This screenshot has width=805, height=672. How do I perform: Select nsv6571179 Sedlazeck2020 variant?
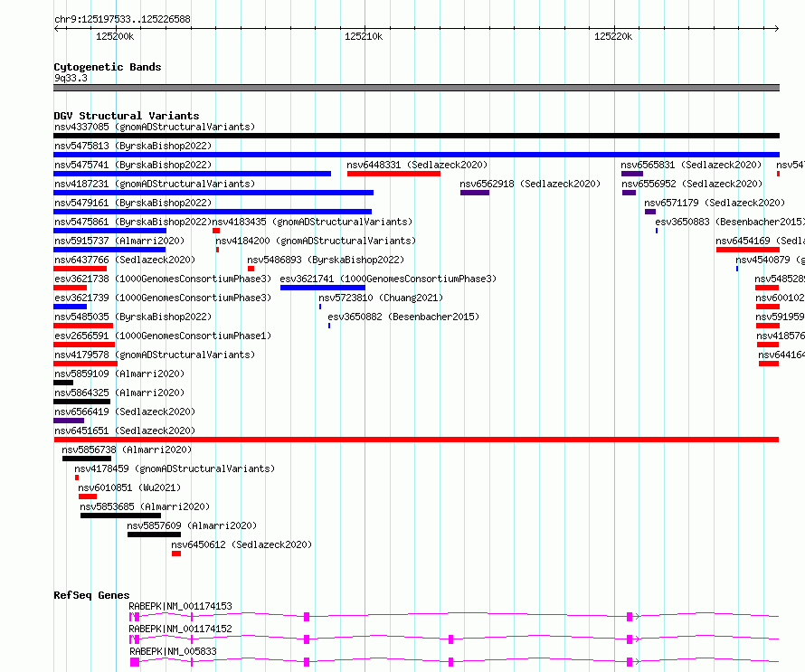click(715, 203)
